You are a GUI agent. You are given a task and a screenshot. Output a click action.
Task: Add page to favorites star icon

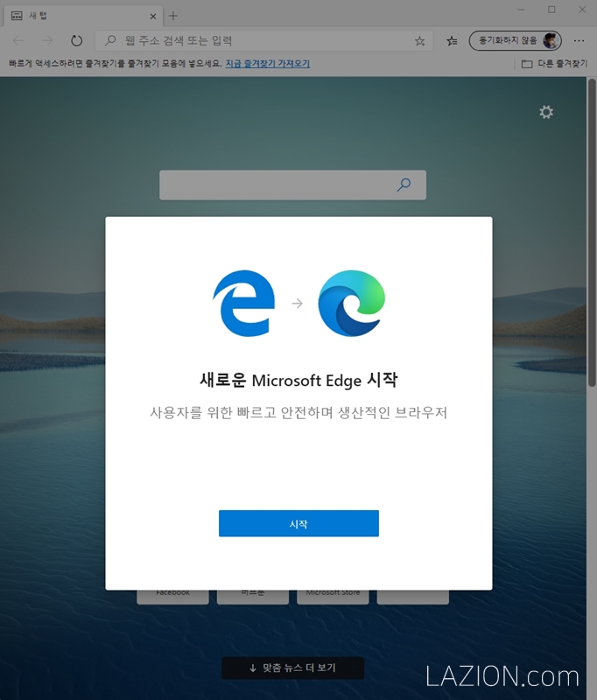coord(419,41)
